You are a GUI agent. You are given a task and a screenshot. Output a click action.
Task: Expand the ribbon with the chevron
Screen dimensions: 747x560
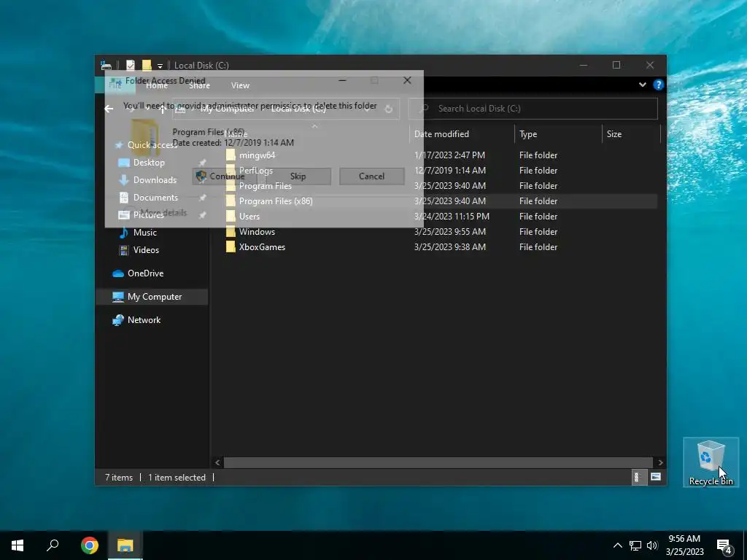tap(642, 85)
